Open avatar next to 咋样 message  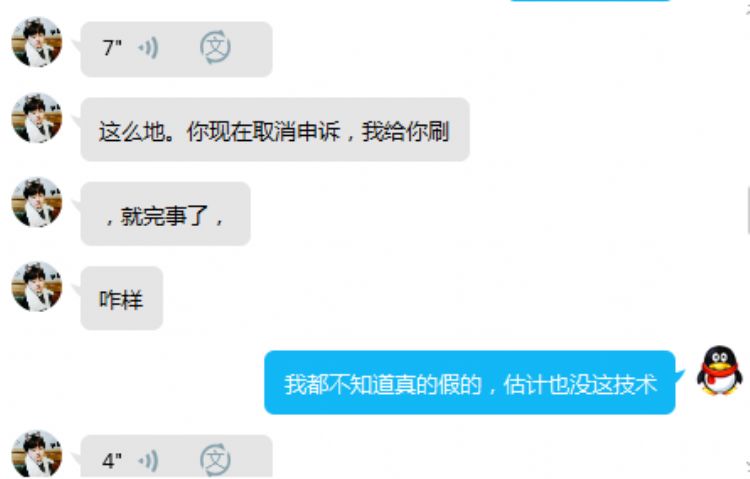click(x=37, y=287)
